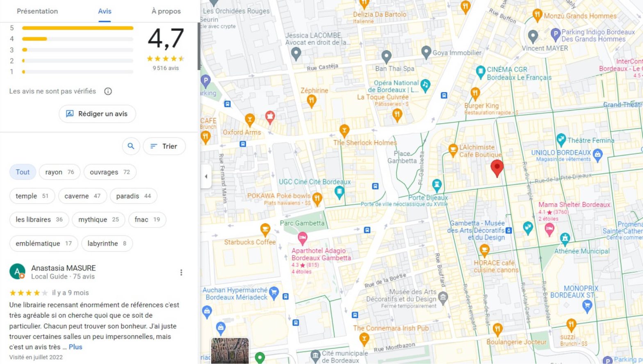Click Zéphirine restaurant pin
The width and height of the screenshot is (643, 364).
(x=312, y=101)
